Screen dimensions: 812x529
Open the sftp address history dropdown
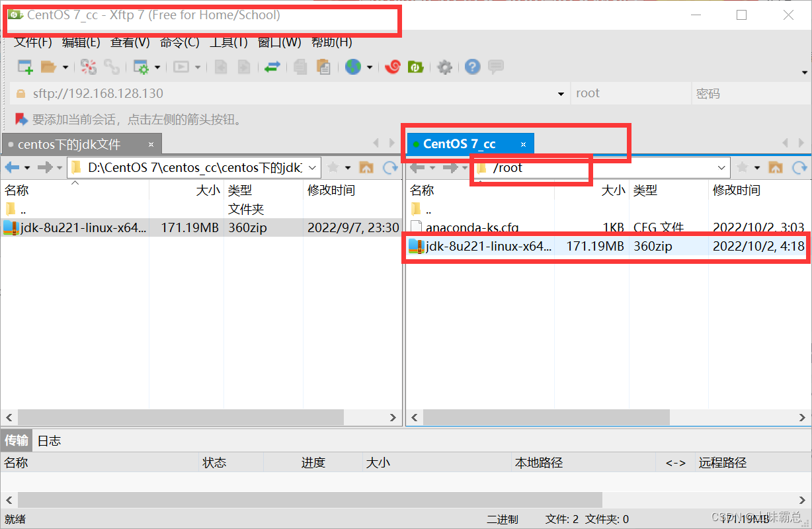tap(560, 93)
